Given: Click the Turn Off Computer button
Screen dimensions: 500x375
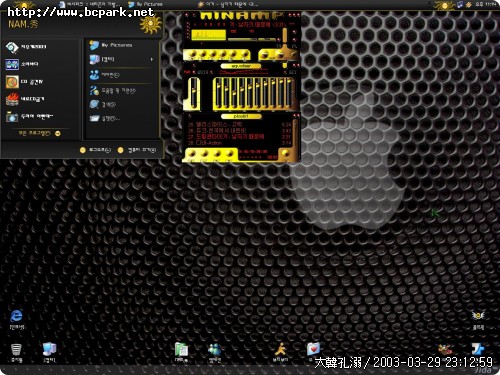Looking at the screenshot, I should click(137, 150).
